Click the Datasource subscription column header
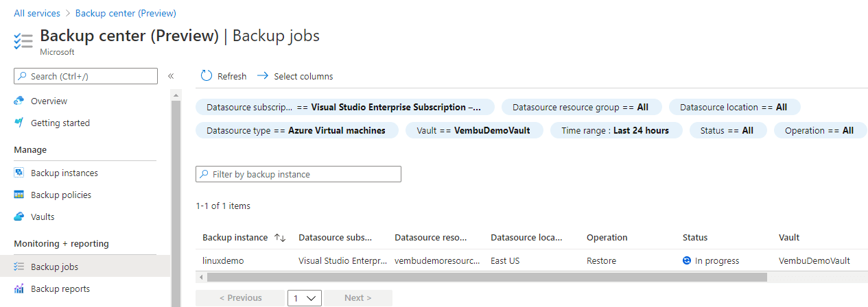The height and width of the screenshot is (307, 868). pos(335,238)
